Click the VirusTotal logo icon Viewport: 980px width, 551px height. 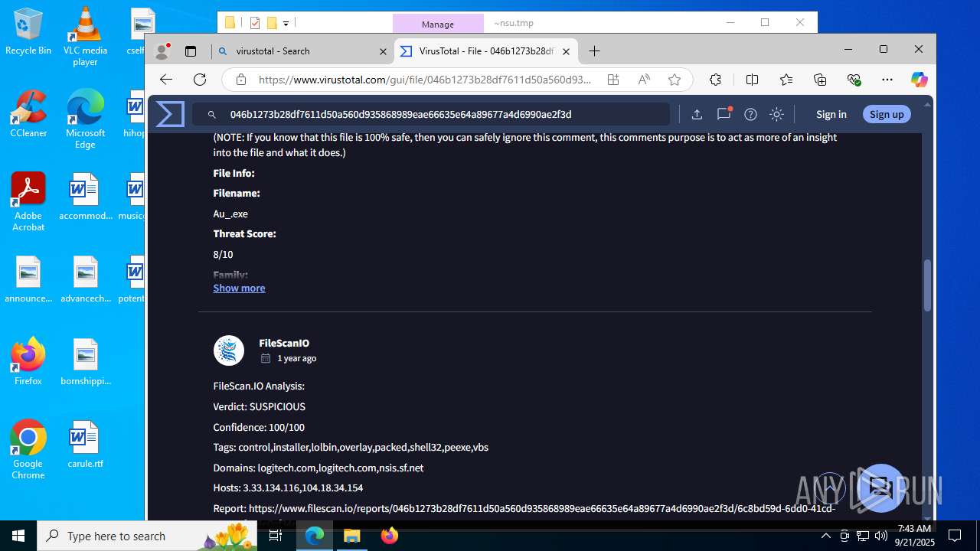coord(170,114)
